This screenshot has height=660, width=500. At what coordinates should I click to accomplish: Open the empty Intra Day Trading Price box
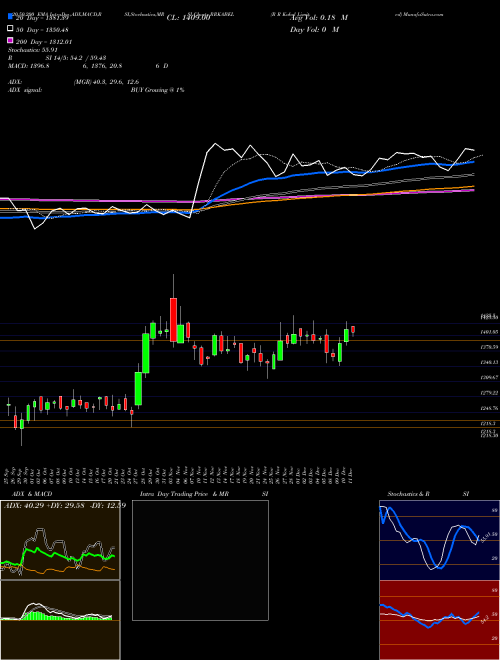coord(200,560)
